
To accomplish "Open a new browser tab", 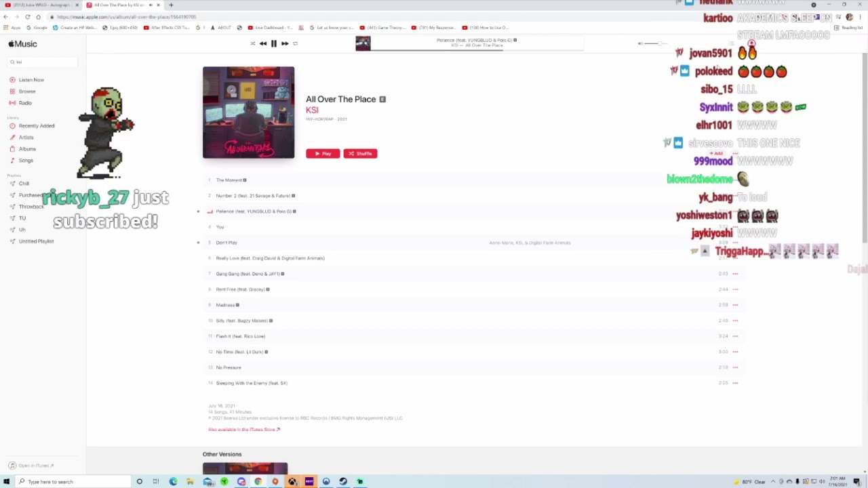I will click(x=171, y=5).
